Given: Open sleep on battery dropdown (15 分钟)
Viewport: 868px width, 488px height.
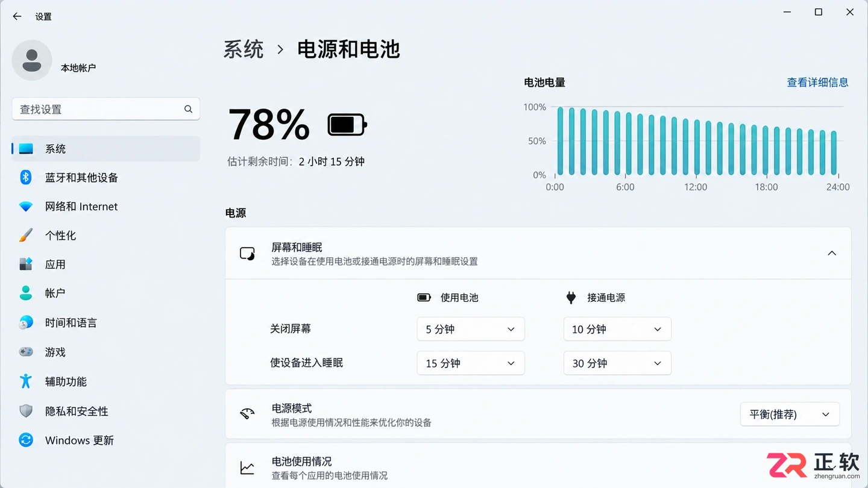Looking at the screenshot, I should pos(471,363).
